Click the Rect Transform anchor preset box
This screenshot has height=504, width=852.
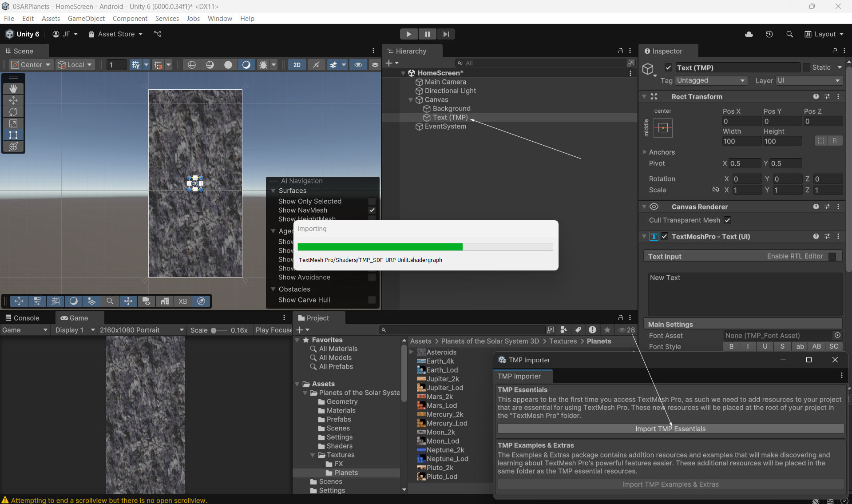point(663,128)
